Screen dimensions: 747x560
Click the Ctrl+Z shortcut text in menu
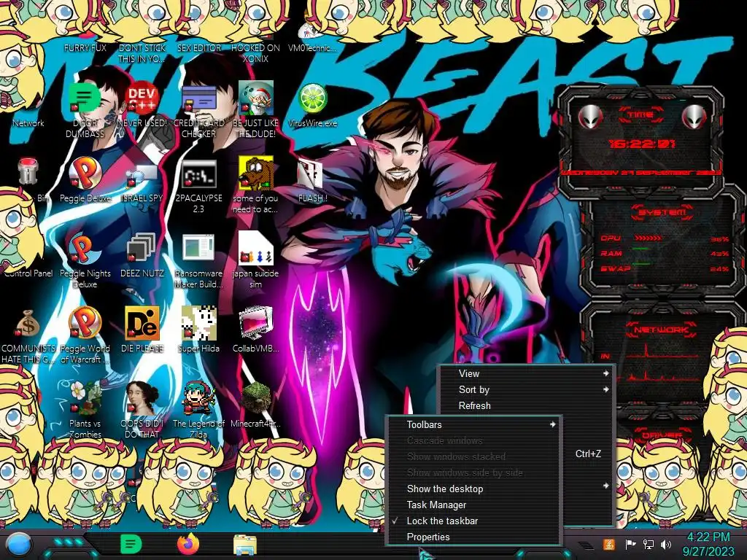[x=588, y=454]
